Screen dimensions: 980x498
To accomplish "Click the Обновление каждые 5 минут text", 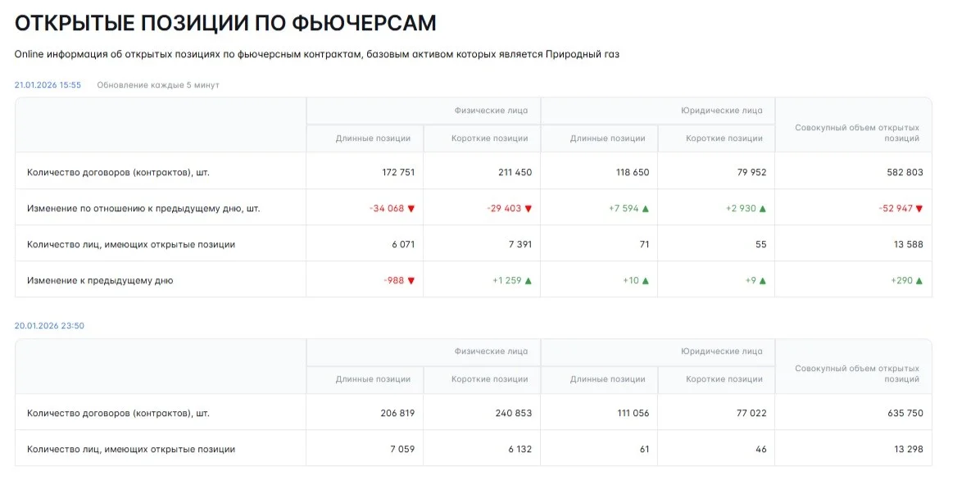I will click(158, 85).
